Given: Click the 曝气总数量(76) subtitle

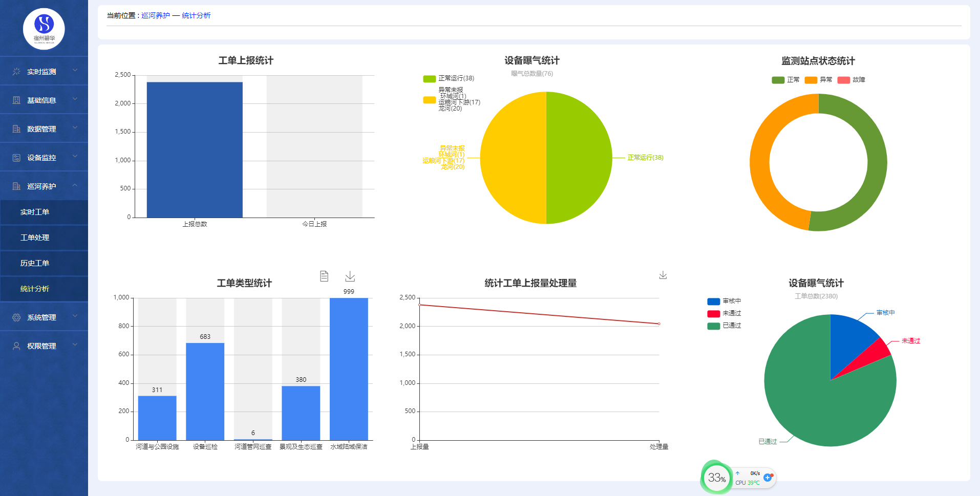Looking at the screenshot, I should pos(532,74).
